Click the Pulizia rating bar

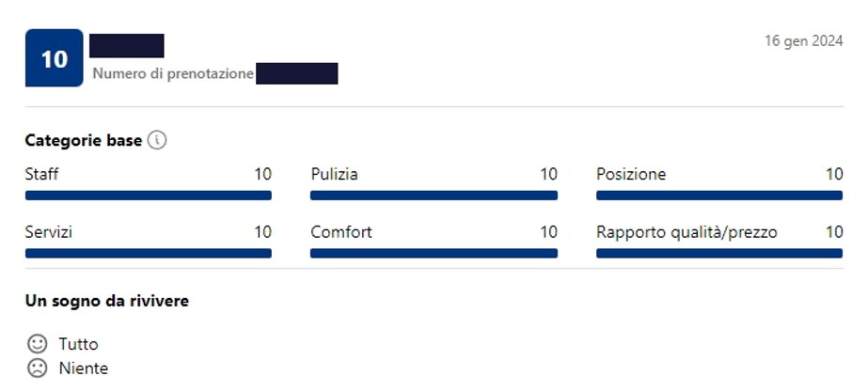(434, 196)
